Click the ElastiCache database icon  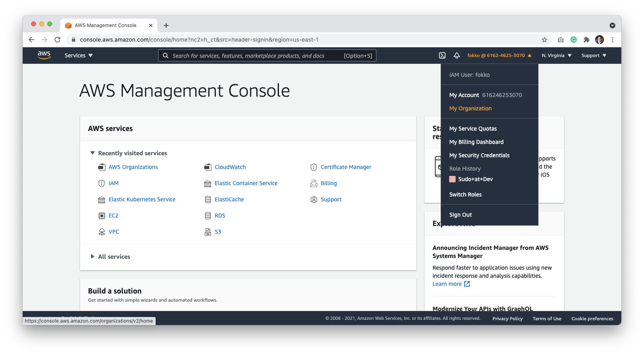[x=208, y=199]
